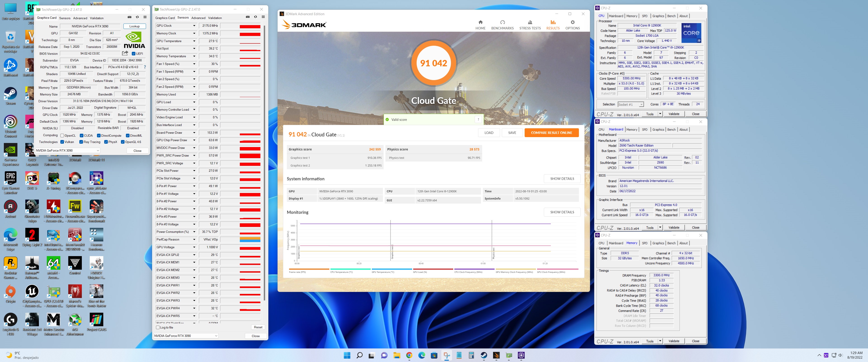868x362 pixels.
Task: Enable Log to file checkbox
Action: coord(158,327)
